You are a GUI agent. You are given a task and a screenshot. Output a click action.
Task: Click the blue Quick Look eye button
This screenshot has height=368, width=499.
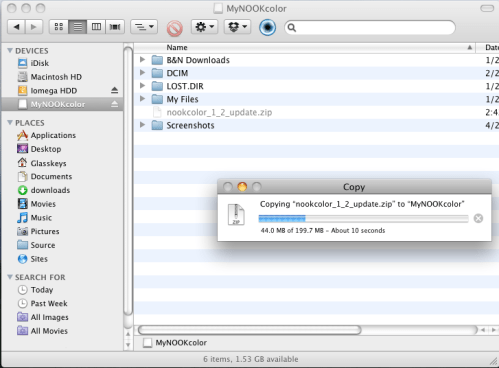coord(267,27)
